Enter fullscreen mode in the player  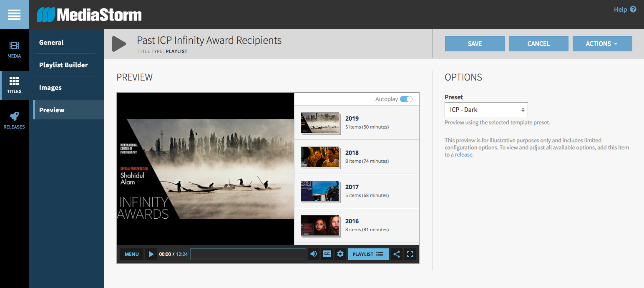click(x=410, y=254)
